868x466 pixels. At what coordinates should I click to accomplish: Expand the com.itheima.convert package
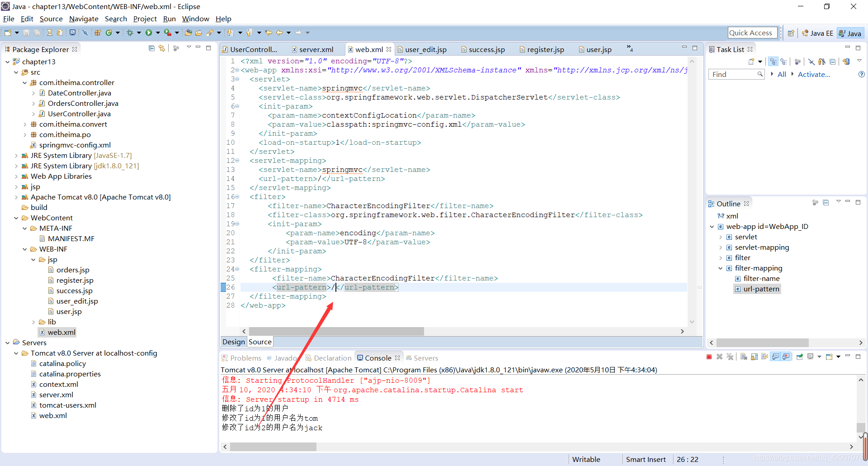[x=24, y=124]
